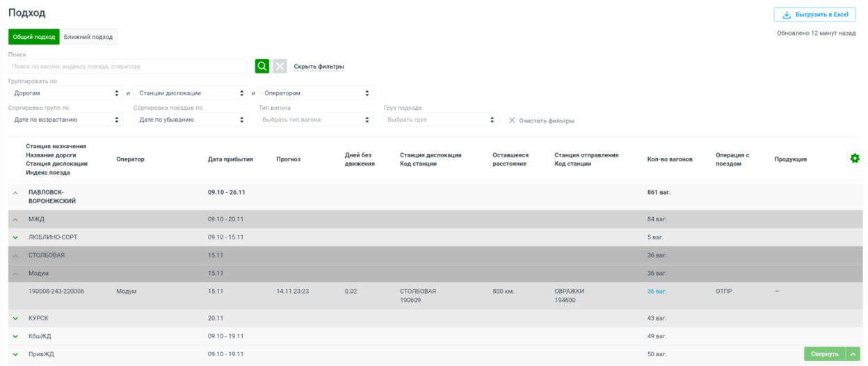Switch to Ближний подход tab
The image size is (868, 366).
click(x=88, y=37)
